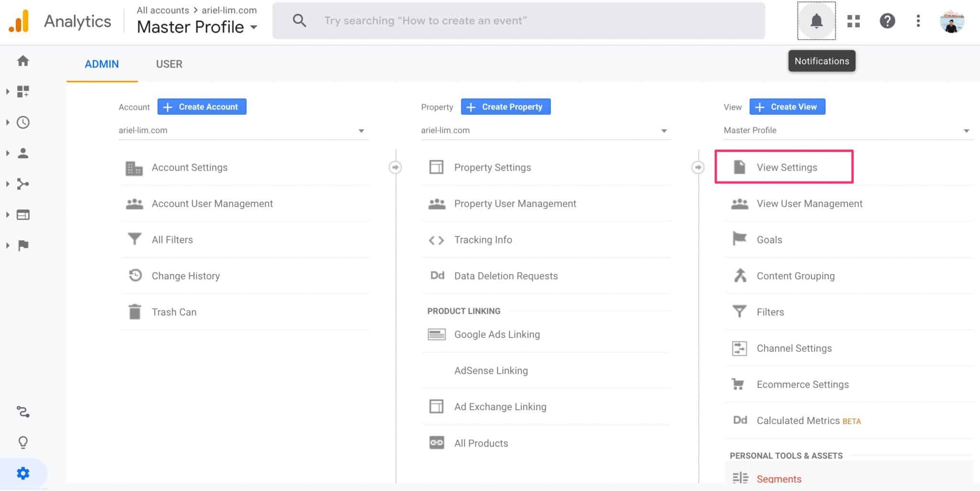Click the Create Property button
The image size is (980, 491).
coord(506,107)
